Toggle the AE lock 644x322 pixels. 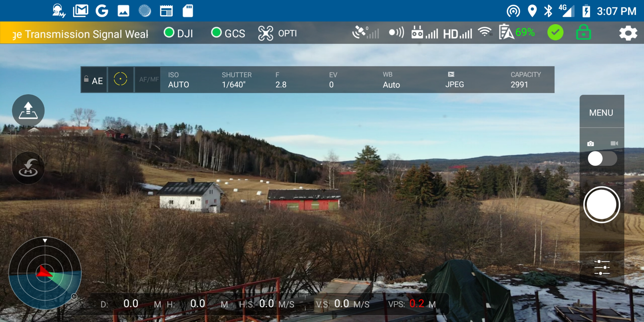pyautogui.click(x=94, y=80)
